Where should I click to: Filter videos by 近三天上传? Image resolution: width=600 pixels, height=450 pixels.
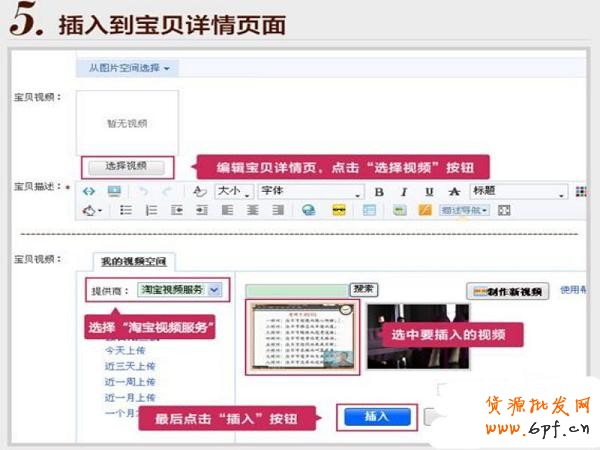click(x=130, y=366)
